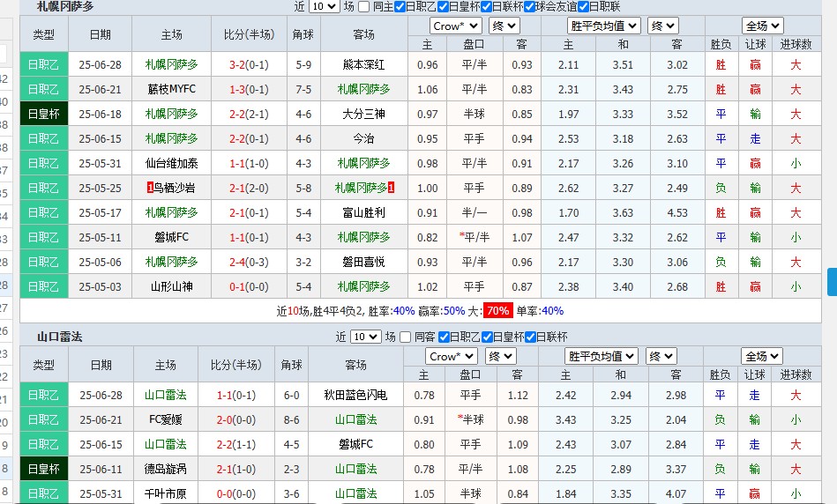Open the 熊本深红 team link
The height and width of the screenshot is (504, 837).
click(x=363, y=64)
